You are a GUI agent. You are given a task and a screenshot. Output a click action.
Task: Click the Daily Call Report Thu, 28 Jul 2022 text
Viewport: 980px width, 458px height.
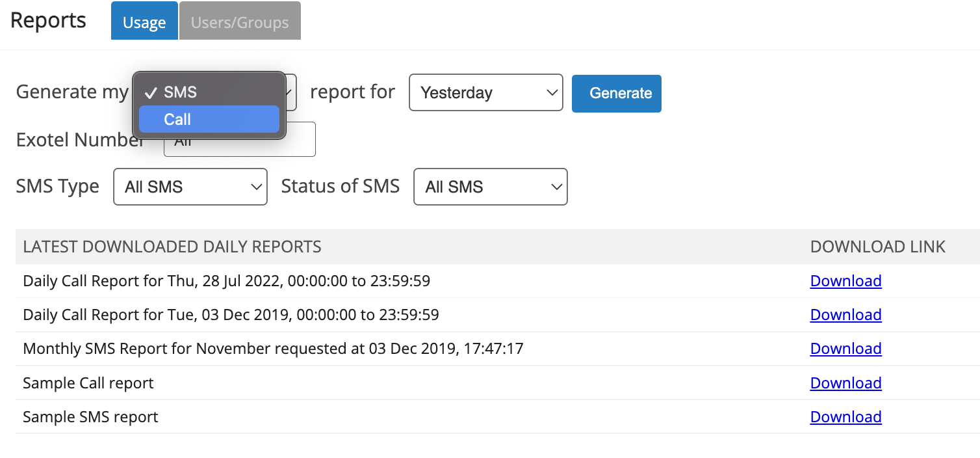[226, 281]
